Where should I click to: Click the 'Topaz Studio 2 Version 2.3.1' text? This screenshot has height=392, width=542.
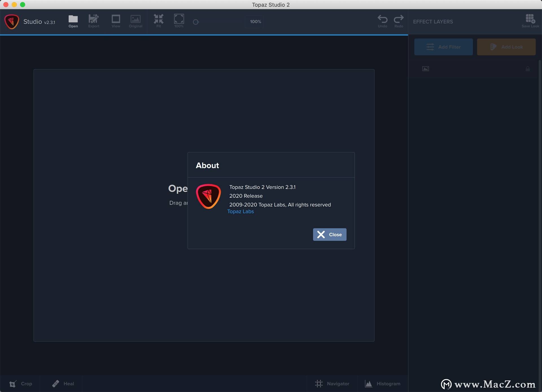click(x=262, y=187)
